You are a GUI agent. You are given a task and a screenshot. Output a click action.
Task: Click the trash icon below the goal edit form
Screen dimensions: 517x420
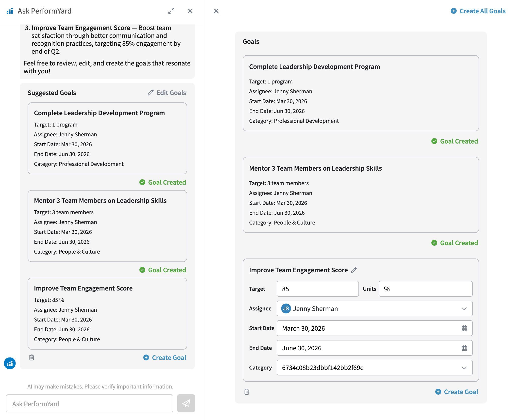247,392
